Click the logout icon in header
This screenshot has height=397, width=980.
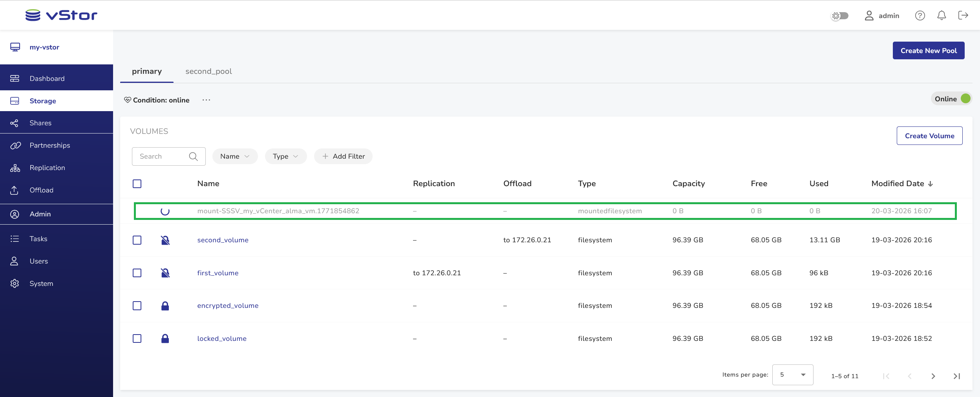tap(963, 15)
